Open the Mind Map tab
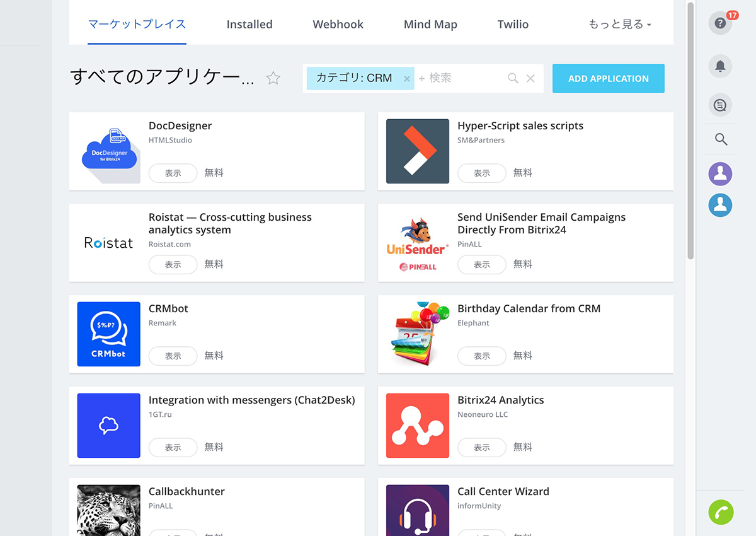This screenshot has height=536, width=756. (x=430, y=25)
